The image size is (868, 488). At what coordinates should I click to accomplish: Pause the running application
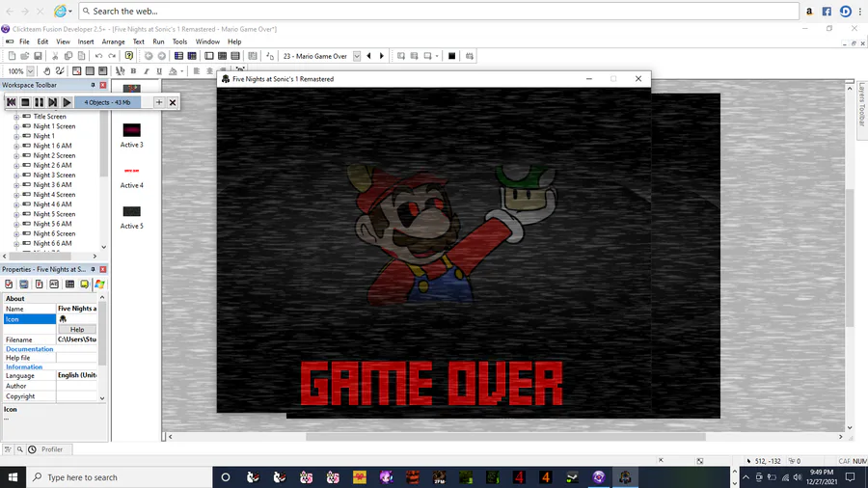click(x=39, y=102)
